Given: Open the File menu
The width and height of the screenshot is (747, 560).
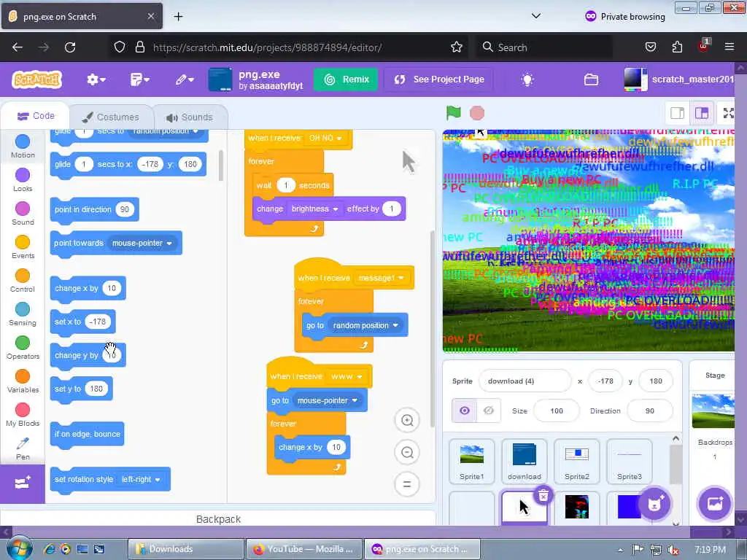Looking at the screenshot, I should (139, 79).
